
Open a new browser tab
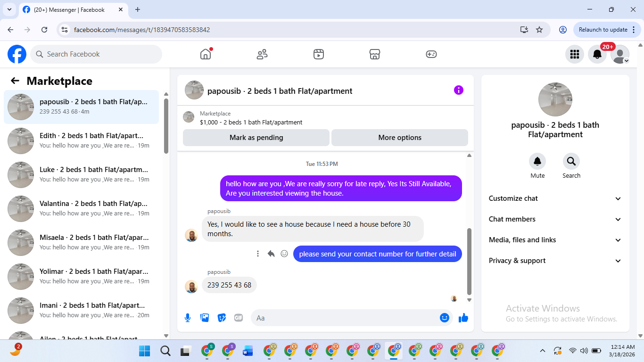pyautogui.click(x=138, y=9)
